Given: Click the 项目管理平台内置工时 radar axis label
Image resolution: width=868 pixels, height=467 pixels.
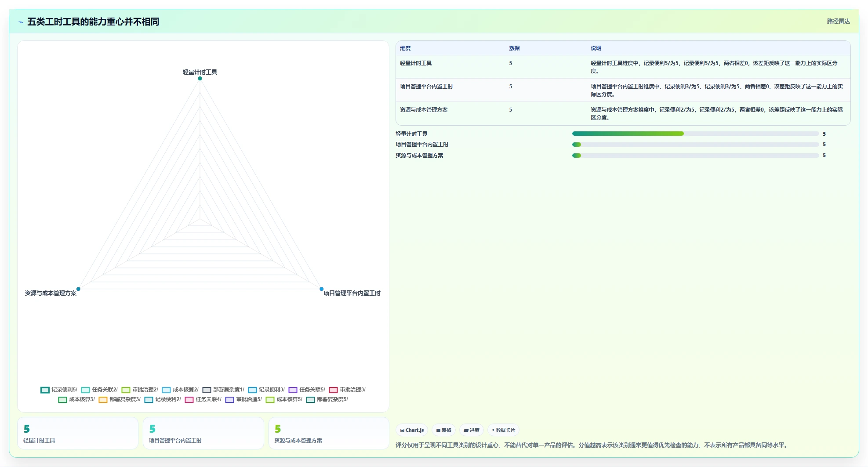Looking at the screenshot, I should tap(352, 293).
